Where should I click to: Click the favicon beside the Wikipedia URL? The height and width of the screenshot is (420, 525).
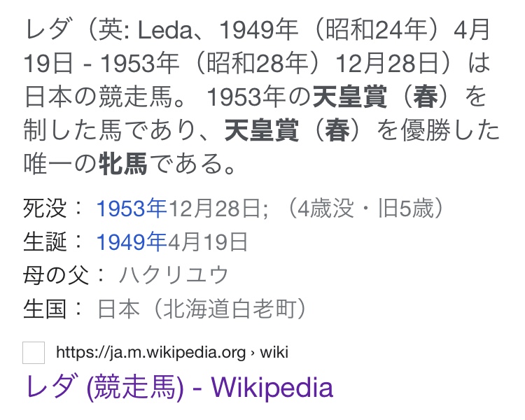pyautogui.click(x=34, y=352)
